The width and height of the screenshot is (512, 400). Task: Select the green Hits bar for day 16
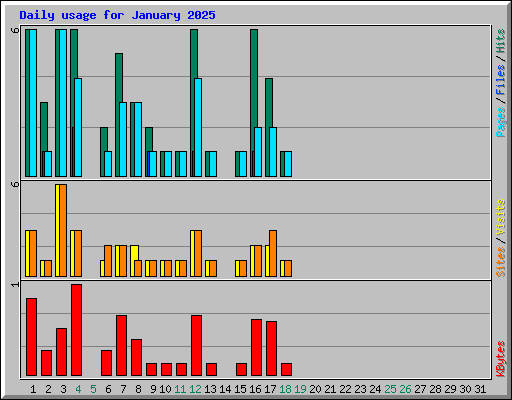[x=253, y=103]
